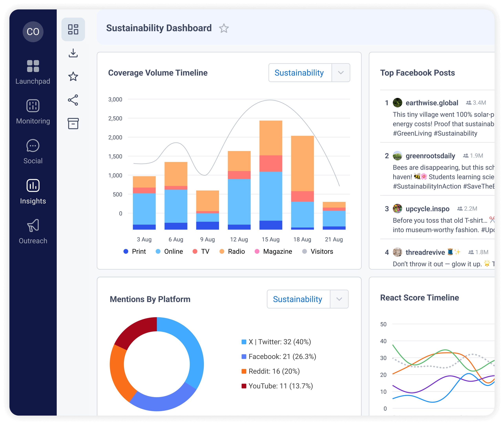504x425 pixels.
Task: Click the archive box icon
Action: (73, 123)
